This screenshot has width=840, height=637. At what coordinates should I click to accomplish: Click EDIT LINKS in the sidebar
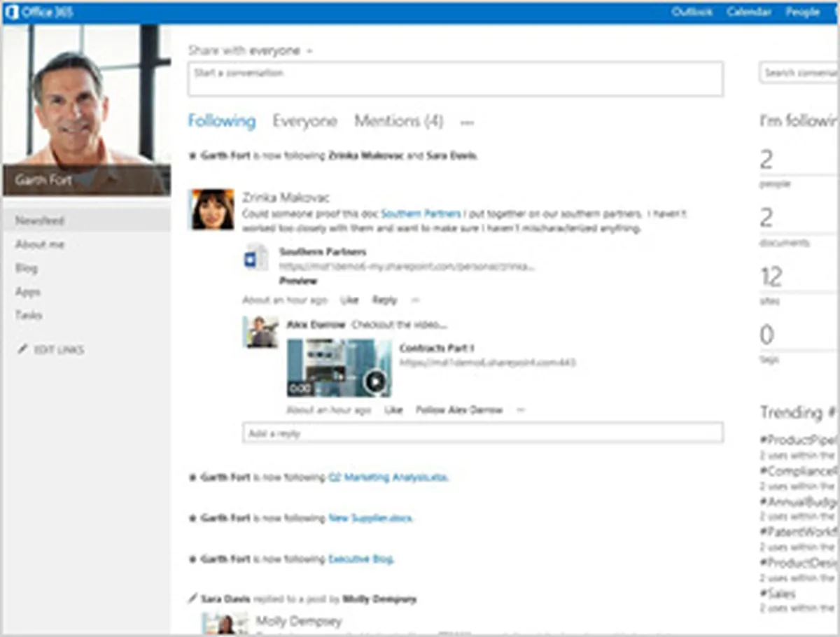(x=59, y=349)
